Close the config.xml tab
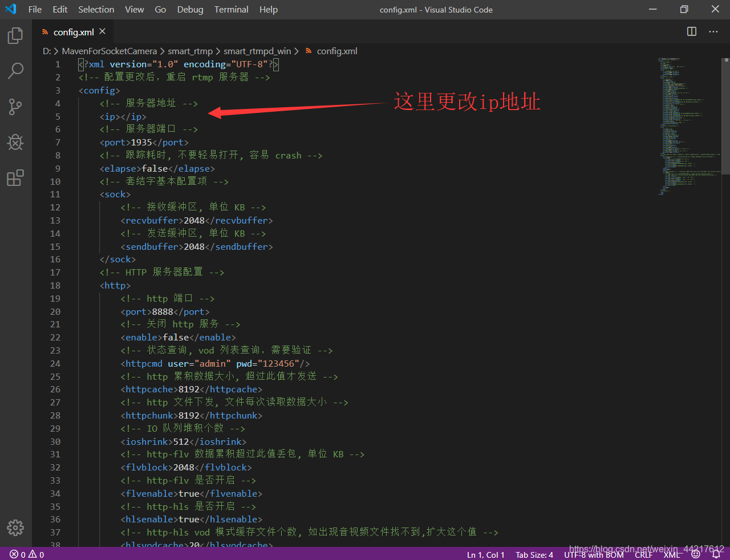730x560 pixels. (x=103, y=31)
